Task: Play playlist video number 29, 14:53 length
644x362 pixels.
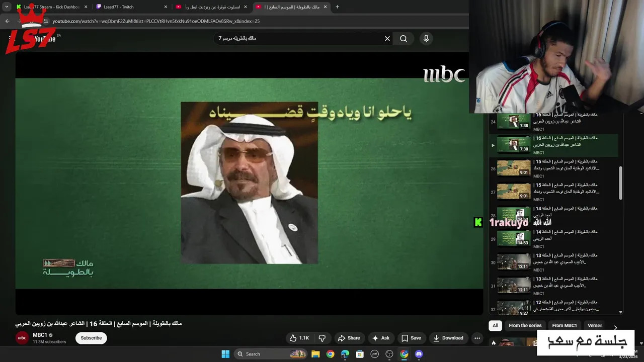Action: 514,238
